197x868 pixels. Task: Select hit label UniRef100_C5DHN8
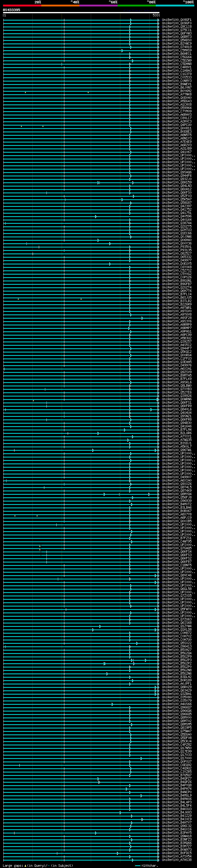point(177,64)
